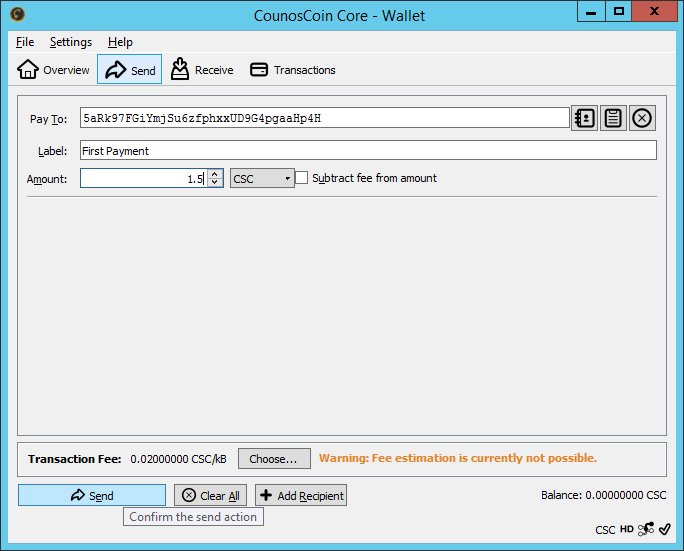Viewport: 684px width, 551px height.
Task: Click the Add Recipient button
Action: pyautogui.click(x=301, y=495)
